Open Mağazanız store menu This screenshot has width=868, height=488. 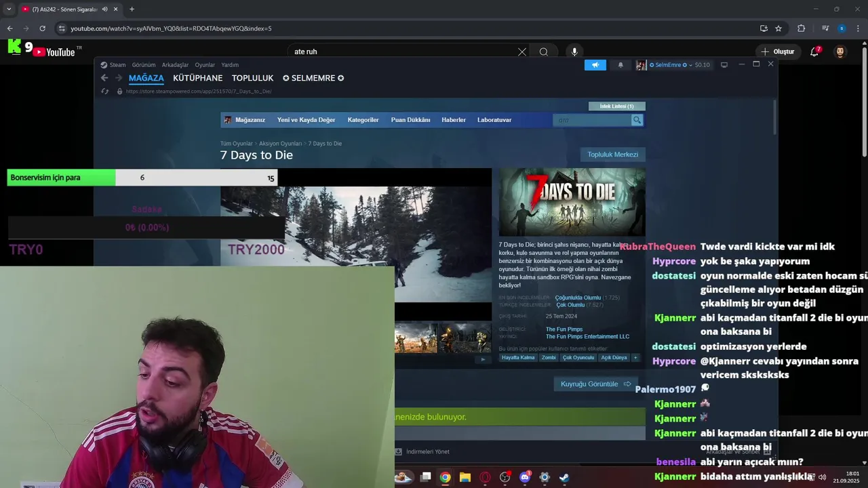[x=245, y=120]
